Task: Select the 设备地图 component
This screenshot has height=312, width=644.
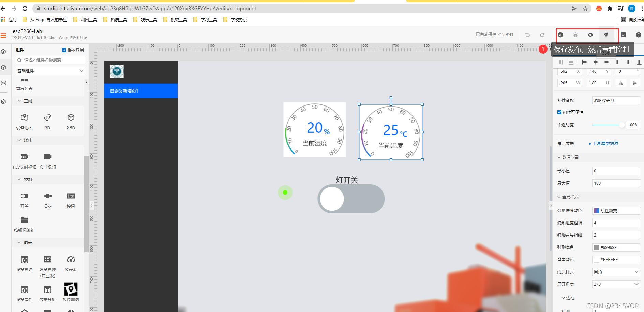Action: [x=25, y=122]
